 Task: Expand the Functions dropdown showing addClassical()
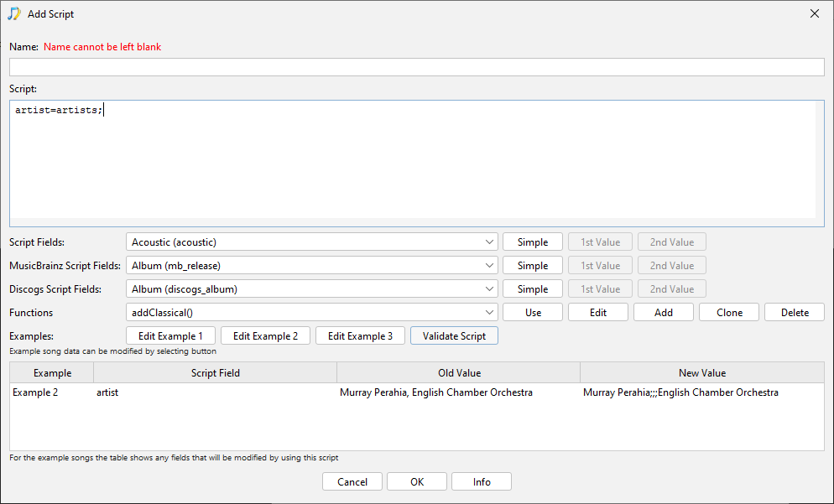click(311, 312)
